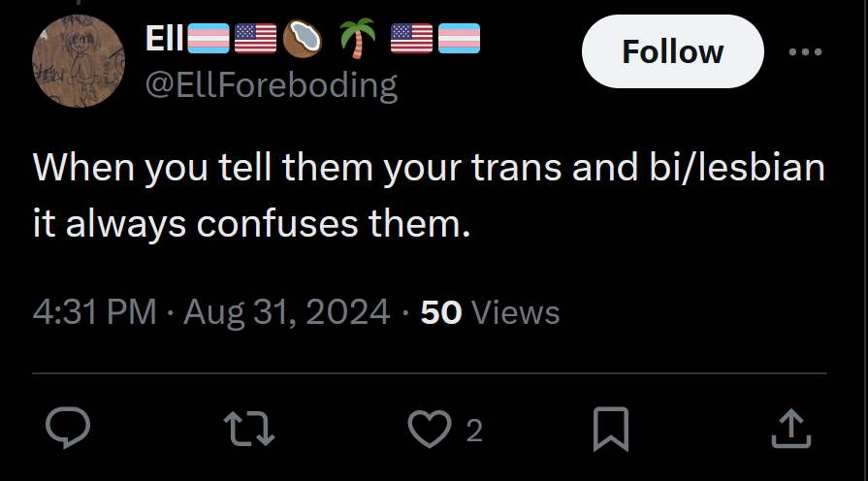Click the leftmost trans flag emoji
The image size is (868, 481).
pos(207,41)
